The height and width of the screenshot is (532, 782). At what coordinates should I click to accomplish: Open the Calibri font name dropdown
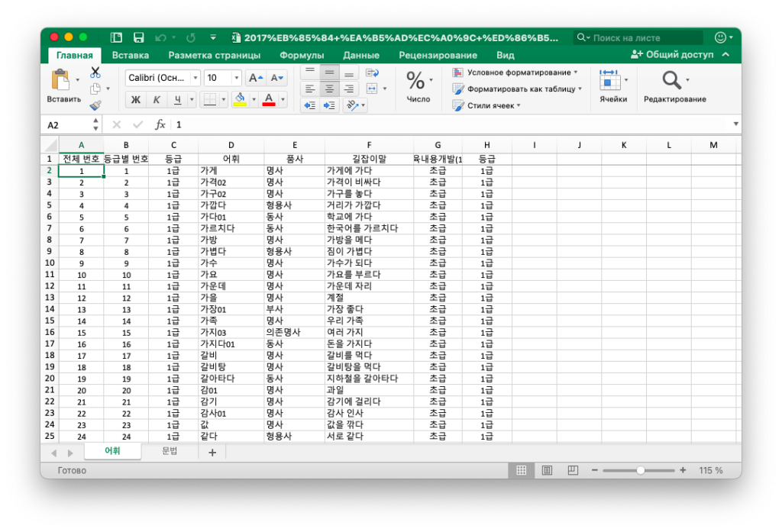click(163, 78)
